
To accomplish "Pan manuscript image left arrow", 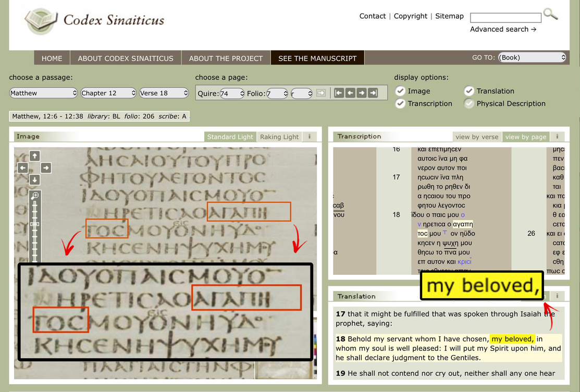I will coord(23,168).
